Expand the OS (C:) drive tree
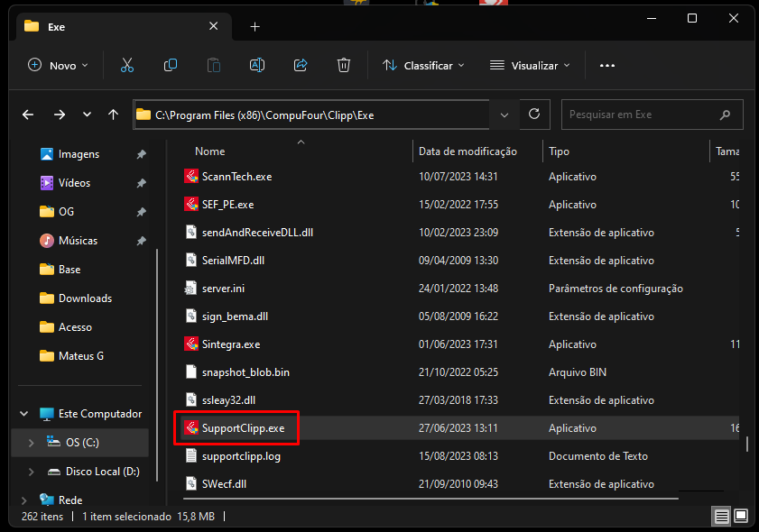 point(32,443)
